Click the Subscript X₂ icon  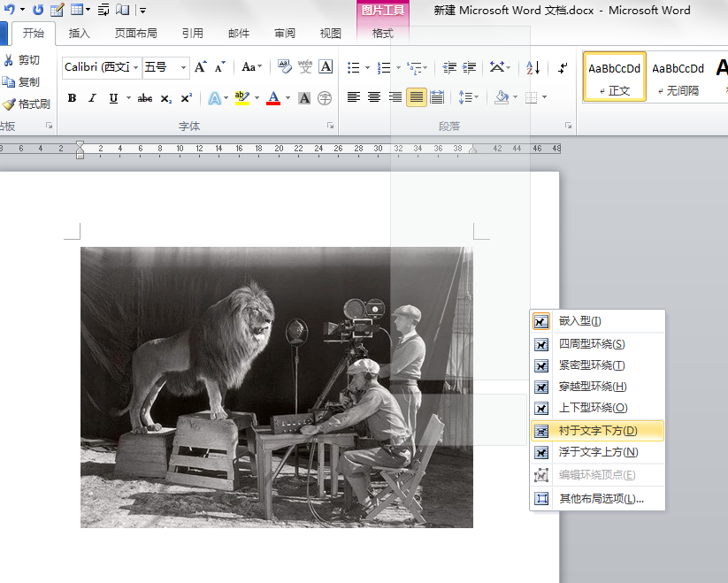[x=166, y=98]
